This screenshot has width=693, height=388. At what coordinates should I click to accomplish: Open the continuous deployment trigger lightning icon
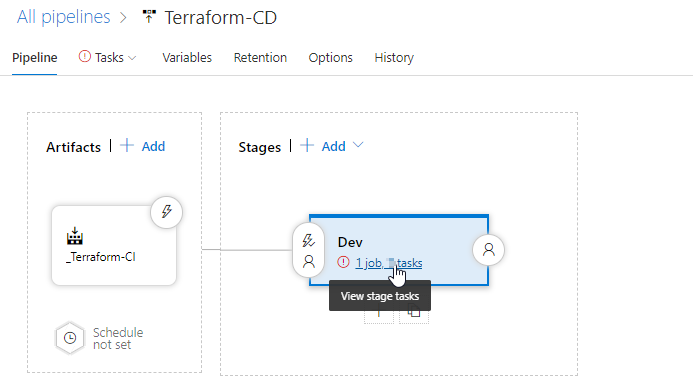coord(166,212)
